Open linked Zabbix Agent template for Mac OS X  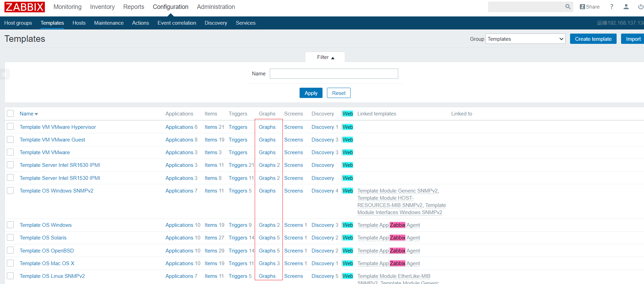tap(389, 263)
